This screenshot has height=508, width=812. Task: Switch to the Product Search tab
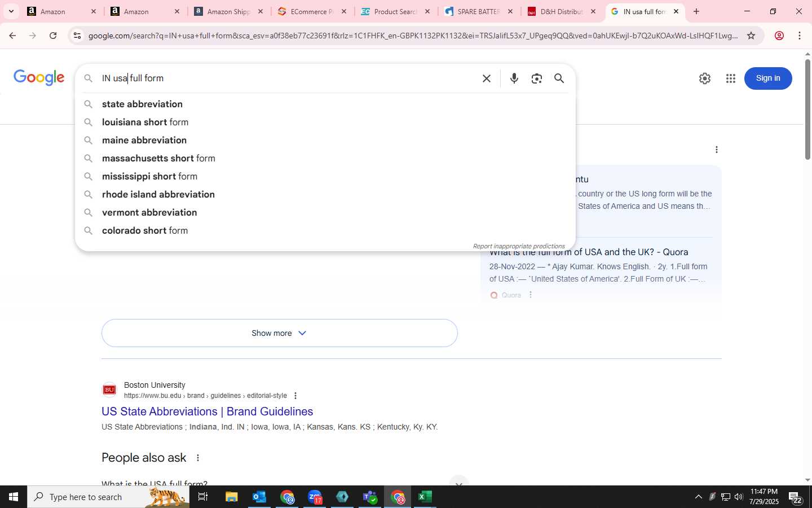(x=396, y=11)
